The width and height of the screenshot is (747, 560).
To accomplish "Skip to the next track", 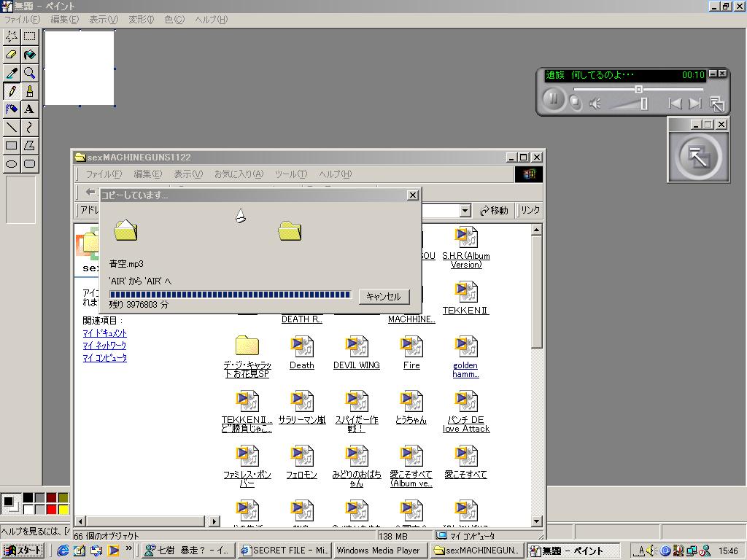I will pos(695,104).
